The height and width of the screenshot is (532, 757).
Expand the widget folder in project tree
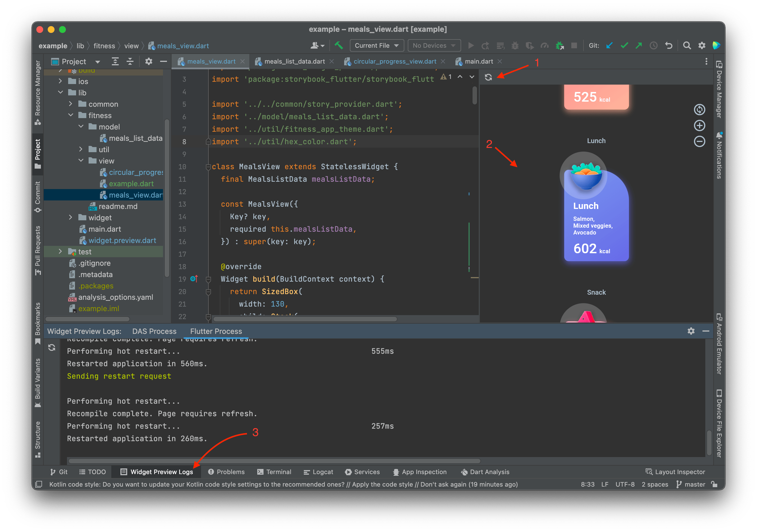(x=70, y=217)
